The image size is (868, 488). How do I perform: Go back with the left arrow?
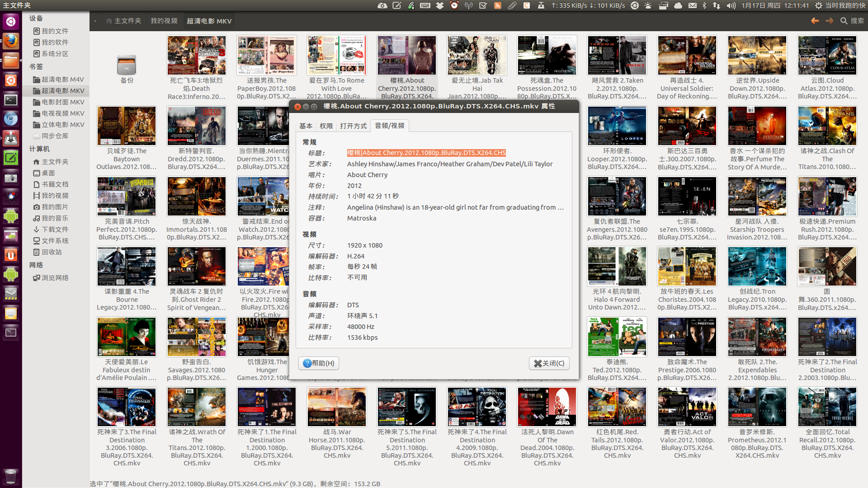tap(815, 21)
